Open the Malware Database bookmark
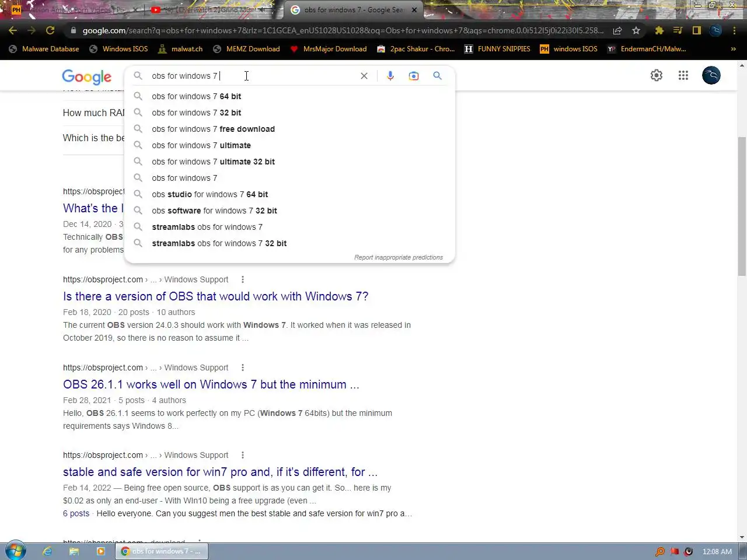This screenshot has width=747, height=560. coord(44,49)
